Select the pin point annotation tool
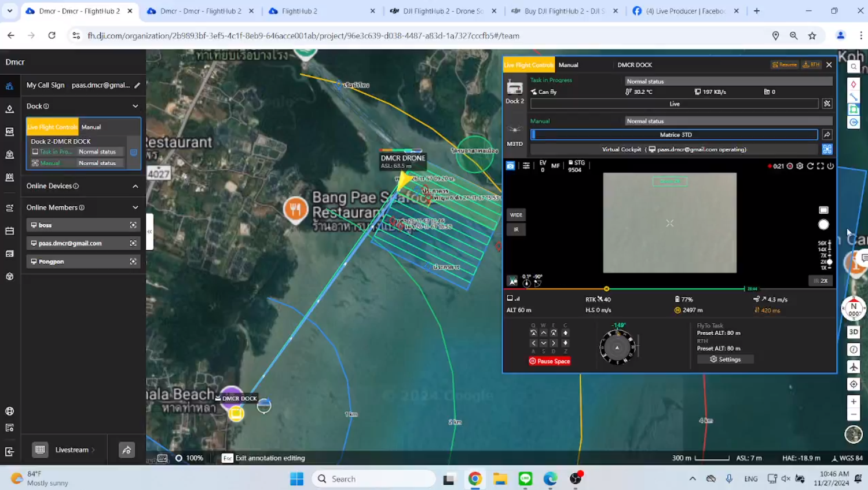 854,84
